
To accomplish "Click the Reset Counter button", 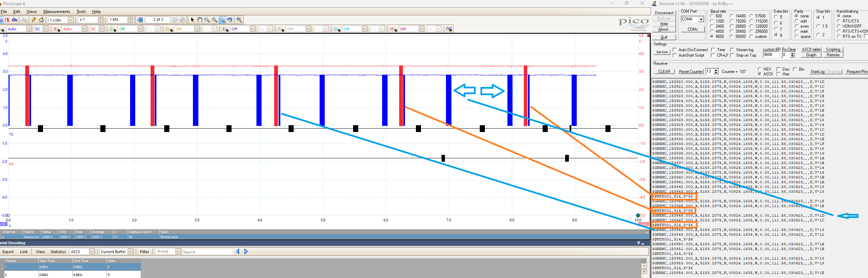I will tap(691, 72).
